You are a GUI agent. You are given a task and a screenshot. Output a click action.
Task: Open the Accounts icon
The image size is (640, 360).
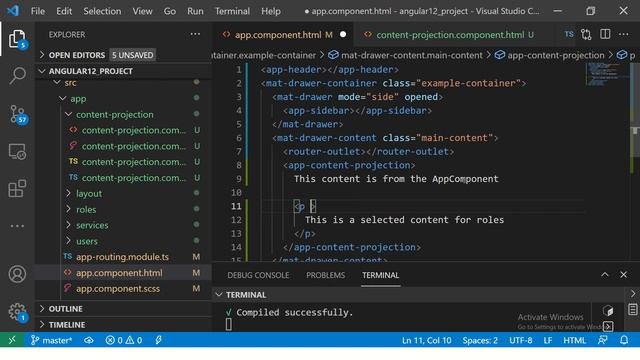[17, 274]
